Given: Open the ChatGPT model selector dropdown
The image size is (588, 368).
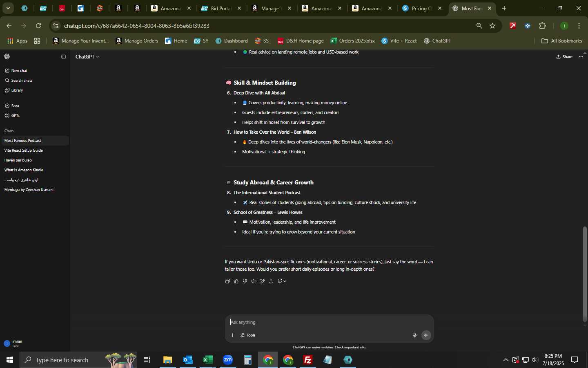Looking at the screenshot, I should (87, 57).
